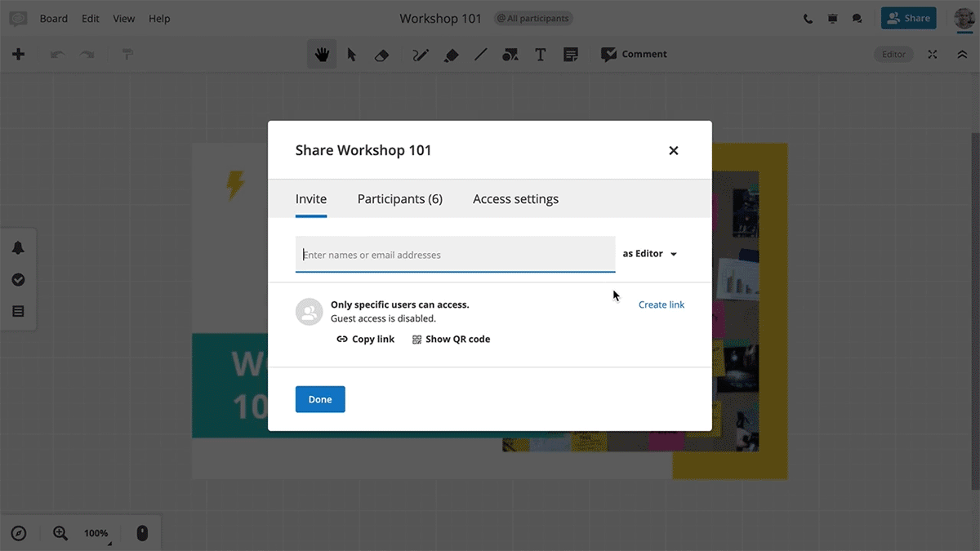Screen dimensions: 980x551
Task: Open the Help menu
Action: 159,18
